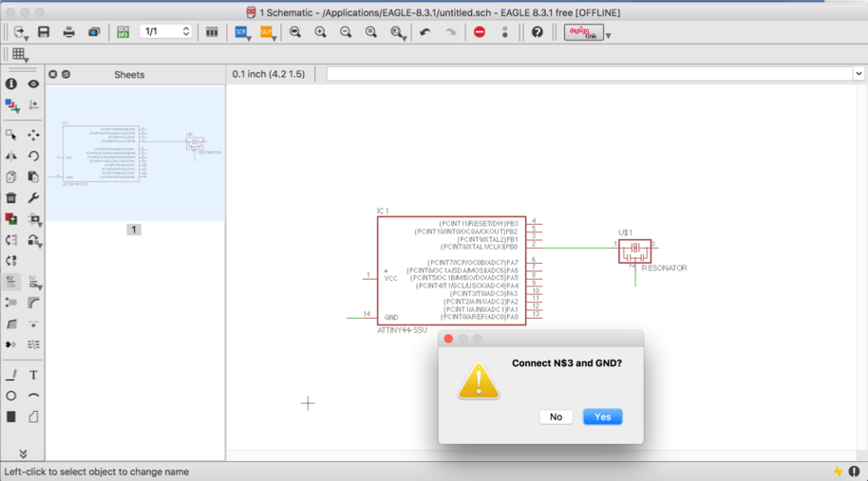Click the exclamation errors status icon

tap(854, 472)
